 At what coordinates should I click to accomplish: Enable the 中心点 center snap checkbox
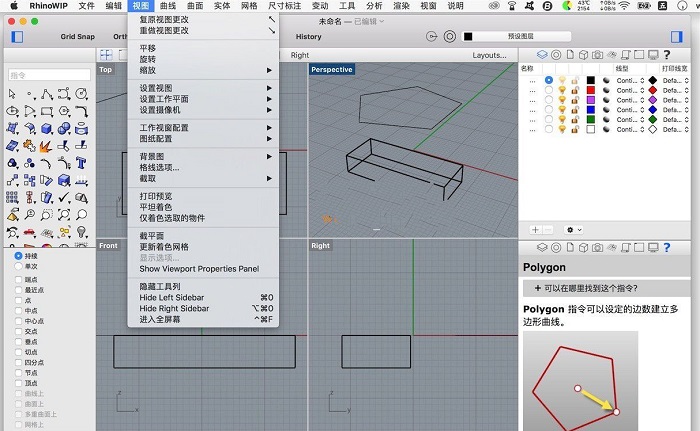pos(18,321)
